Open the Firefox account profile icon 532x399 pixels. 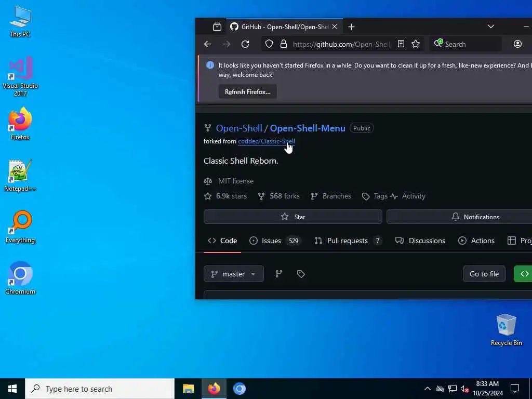point(517,44)
